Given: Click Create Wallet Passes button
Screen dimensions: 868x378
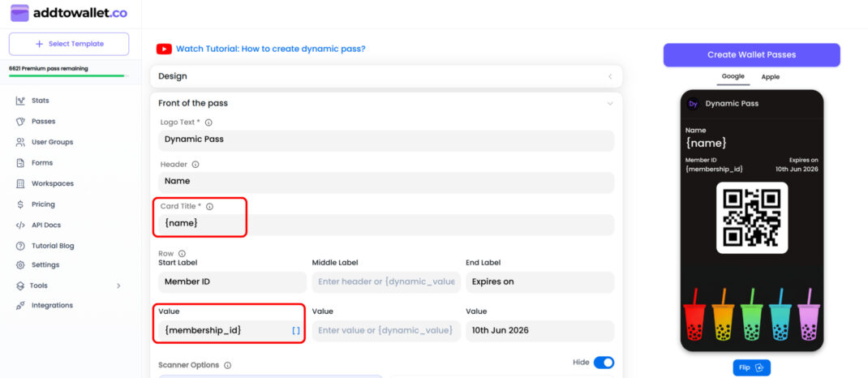Looking at the screenshot, I should 752,55.
